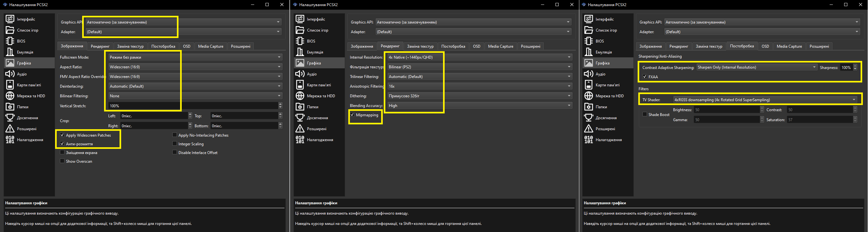
Task: Click the Інтерфейс icon in the leftmost window
Action: click(x=10, y=19)
